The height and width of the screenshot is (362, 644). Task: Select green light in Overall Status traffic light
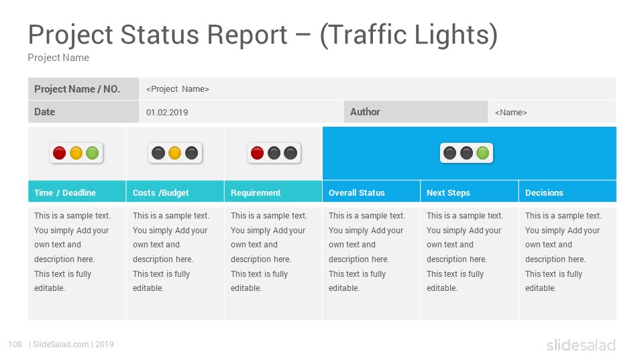tap(482, 153)
